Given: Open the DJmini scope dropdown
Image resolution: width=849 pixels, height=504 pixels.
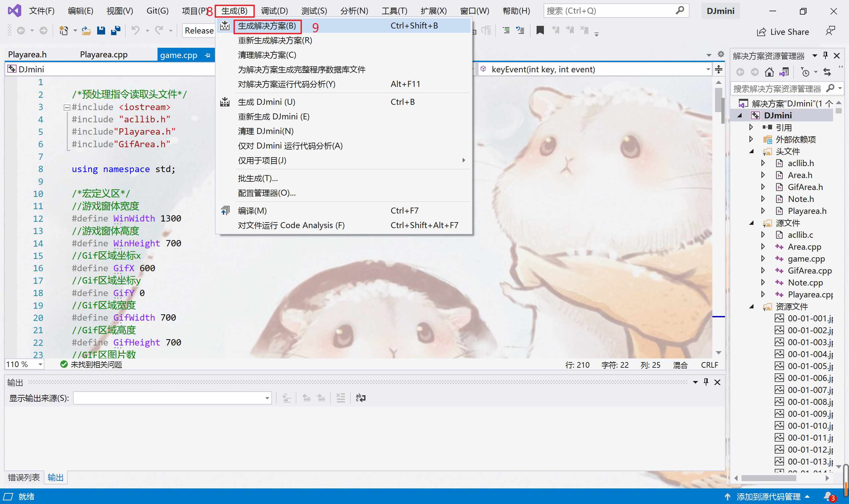Looking at the screenshot, I should (x=110, y=69).
